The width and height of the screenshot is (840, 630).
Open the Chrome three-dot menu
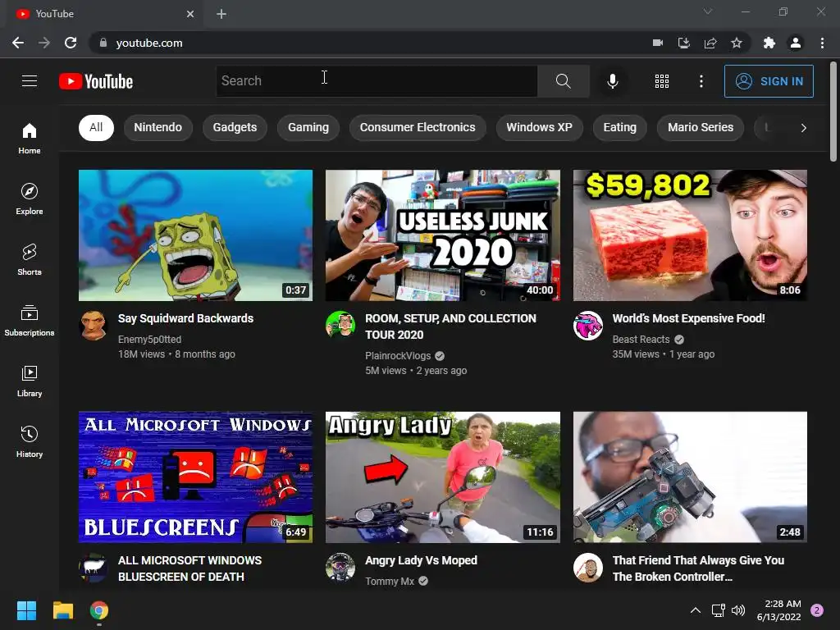[822, 43]
